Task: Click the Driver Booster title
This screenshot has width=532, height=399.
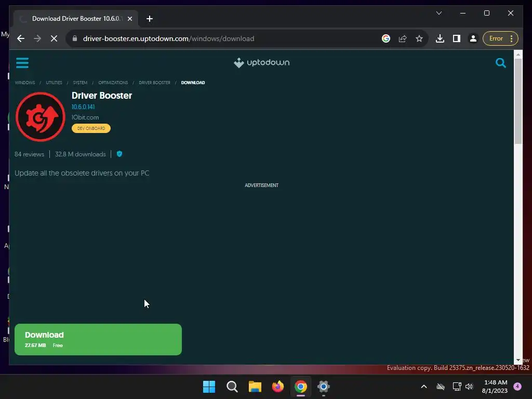Action: [102, 96]
